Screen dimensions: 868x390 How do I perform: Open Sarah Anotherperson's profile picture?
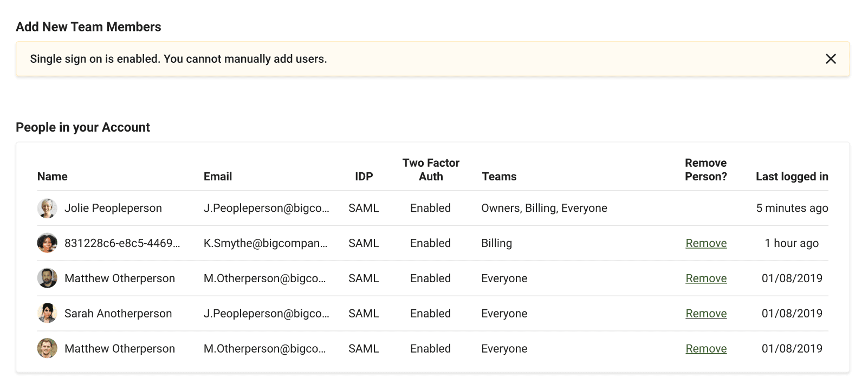pyautogui.click(x=47, y=314)
